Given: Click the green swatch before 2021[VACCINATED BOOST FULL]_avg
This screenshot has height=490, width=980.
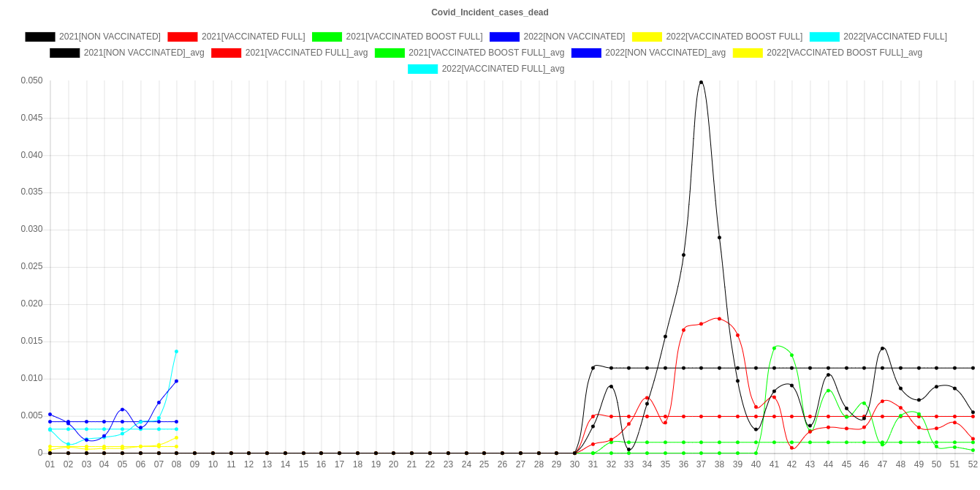Looking at the screenshot, I should [x=389, y=53].
